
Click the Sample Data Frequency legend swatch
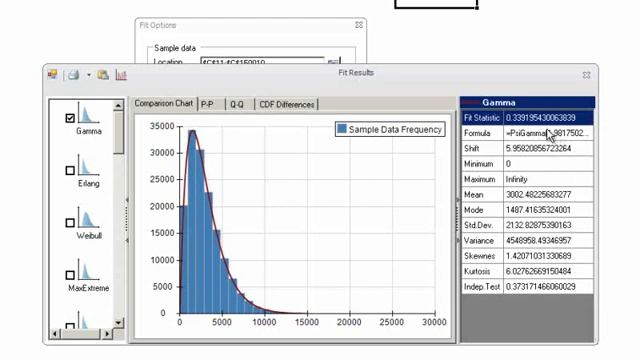click(x=342, y=129)
